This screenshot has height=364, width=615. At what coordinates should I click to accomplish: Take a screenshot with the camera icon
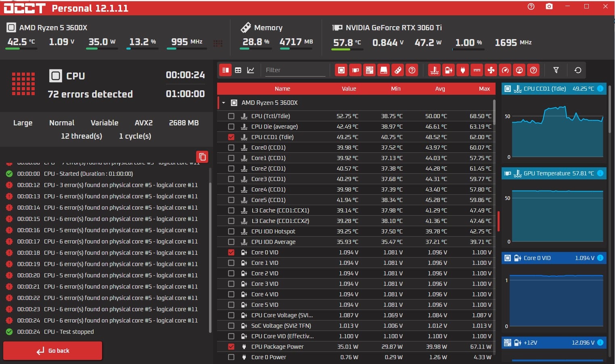(x=549, y=6)
